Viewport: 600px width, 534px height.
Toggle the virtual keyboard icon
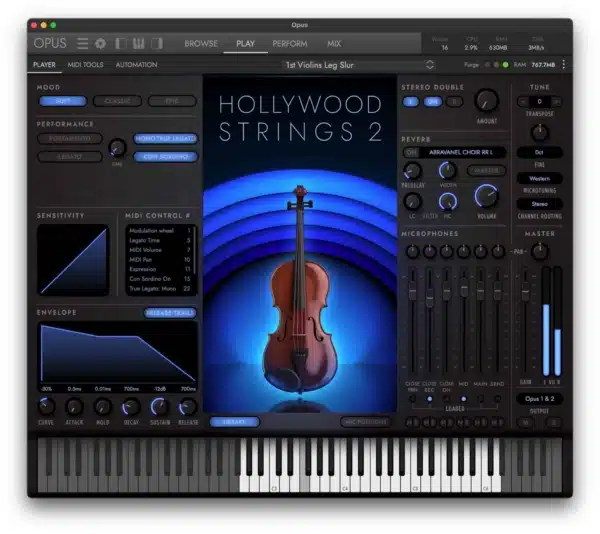click(x=139, y=43)
